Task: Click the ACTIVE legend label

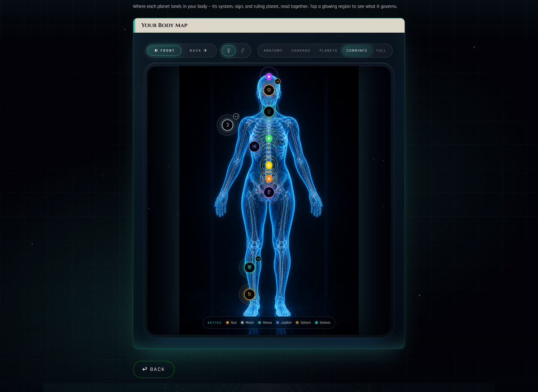Action: (x=215, y=323)
